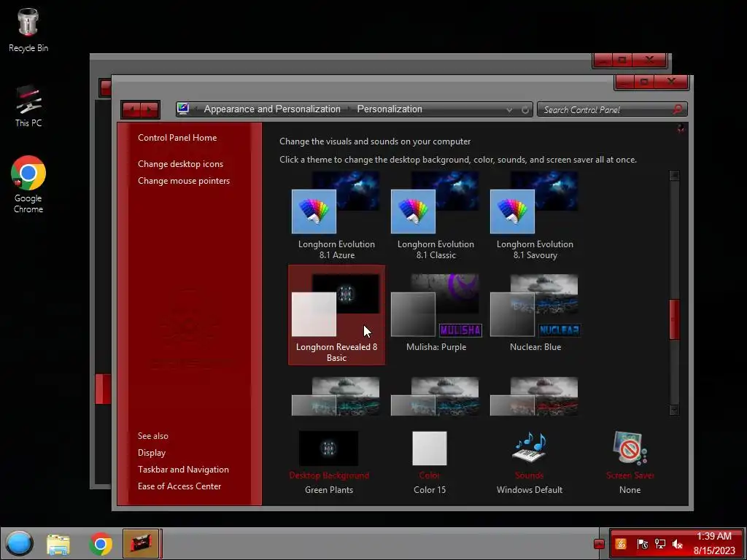Image resolution: width=747 pixels, height=560 pixels.
Task: Select the Nuclear: Blue theme
Action: click(535, 314)
